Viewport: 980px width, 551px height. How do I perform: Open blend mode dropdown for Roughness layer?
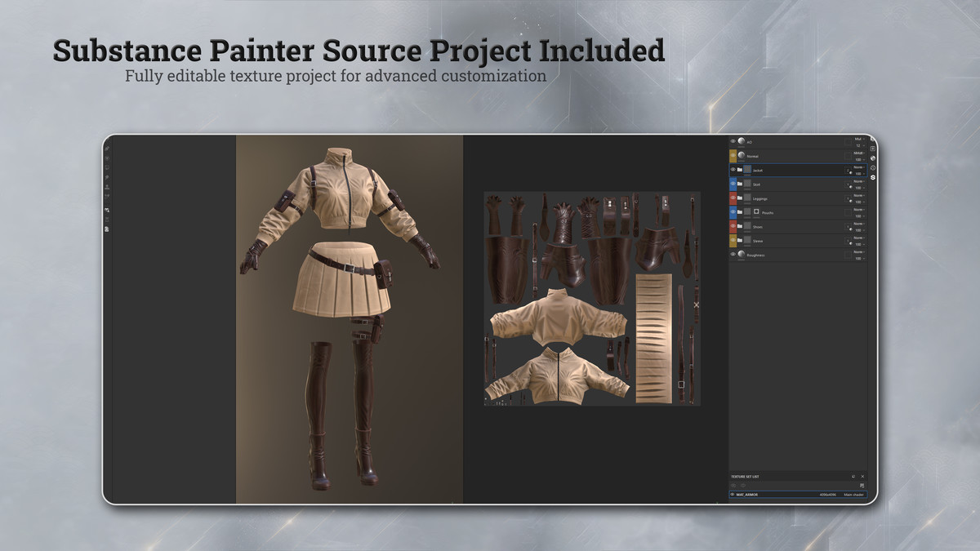[859, 251]
